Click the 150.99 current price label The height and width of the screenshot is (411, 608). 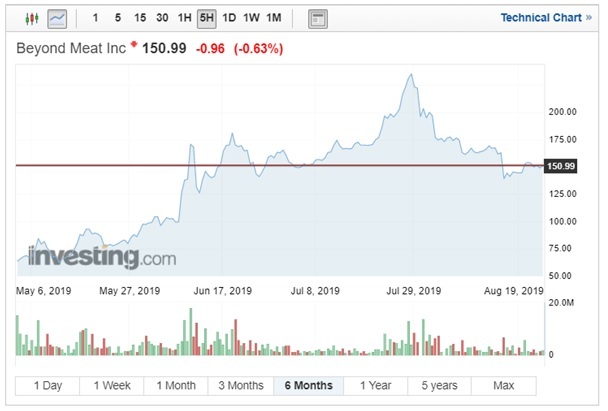click(x=561, y=166)
